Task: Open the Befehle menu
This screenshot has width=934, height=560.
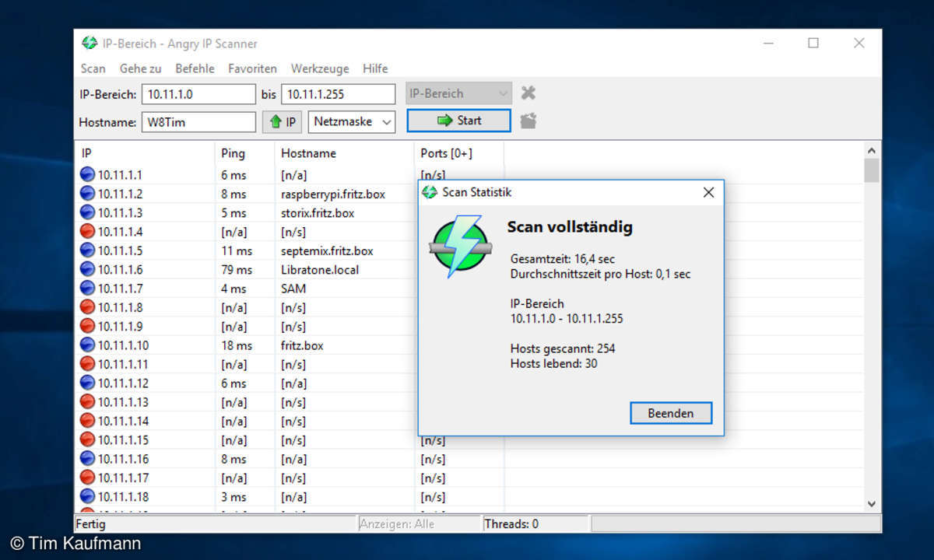Action: (x=195, y=68)
